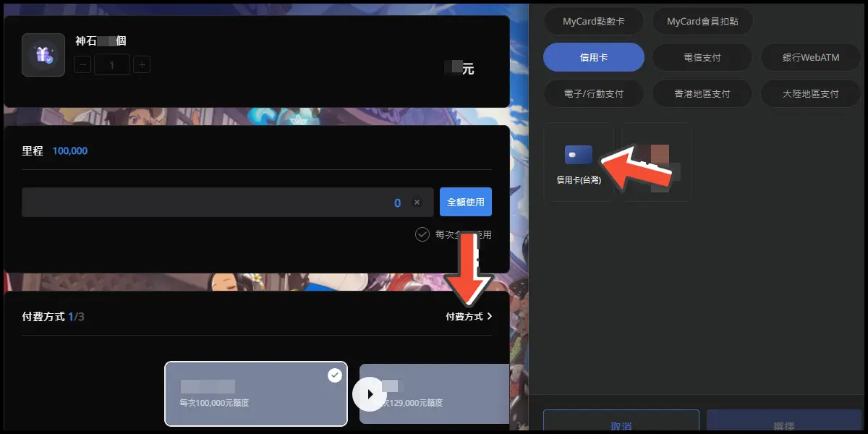
Task: Click the gift item icon for 神石
Action: pos(43,55)
